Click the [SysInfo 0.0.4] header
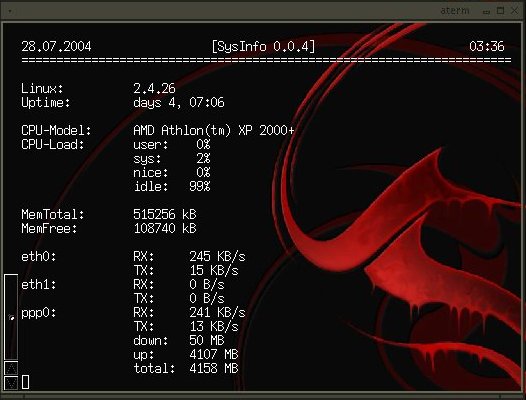Screen dimensions: 526x400 tap(263, 46)
